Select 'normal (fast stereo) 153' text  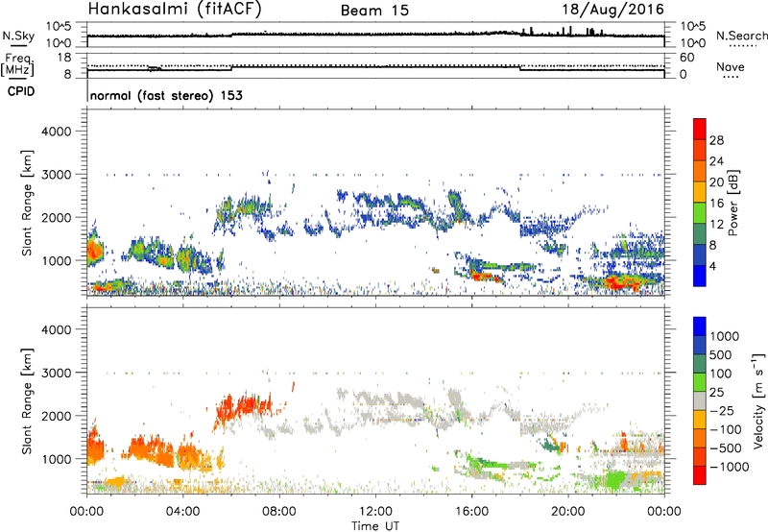coord(166,96)
